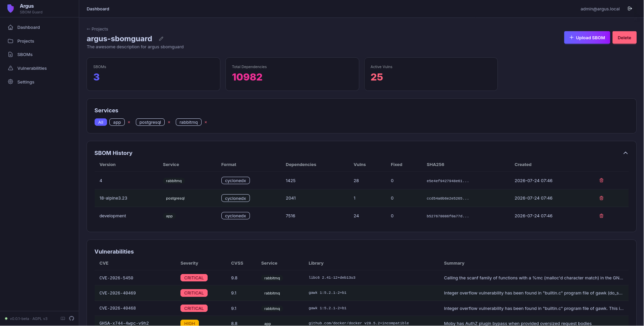Click the Argus shield logo
The height and width of the screenshot is (326, 644).
coord(10,9)
